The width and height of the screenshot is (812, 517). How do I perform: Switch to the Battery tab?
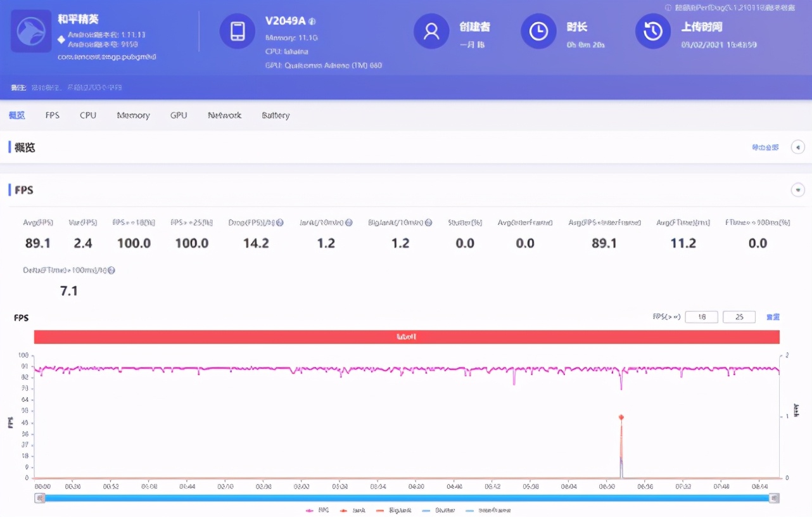coord(275,115)
